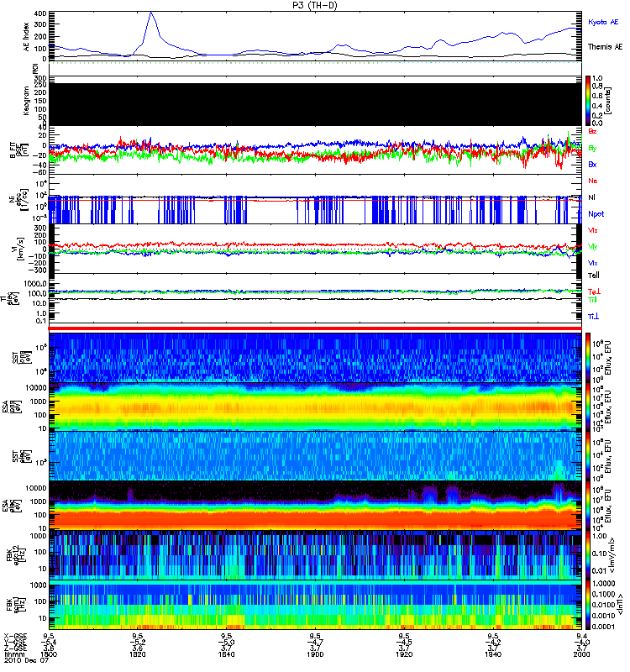Click the "X-GSE" row label
Viewport: 630px width, 672px height.
[x=15, y=637]
